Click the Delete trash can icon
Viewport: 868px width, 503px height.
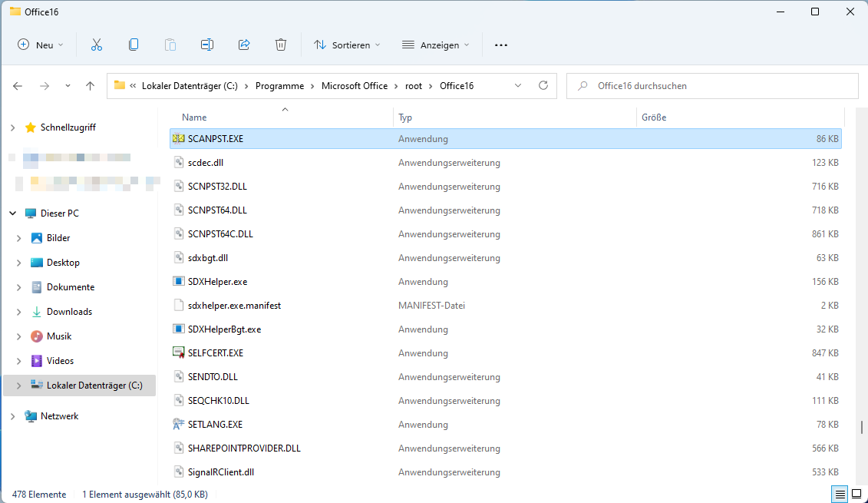point(281,45)
